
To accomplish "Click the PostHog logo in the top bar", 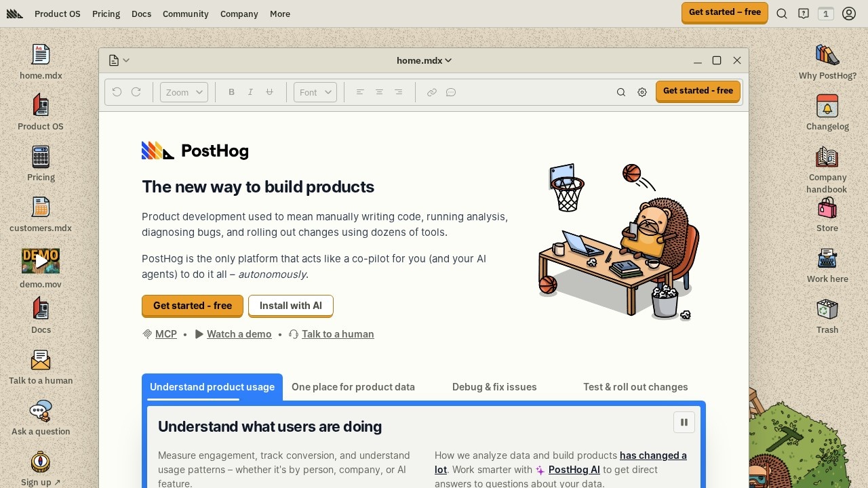I will [x=15, y=14].
